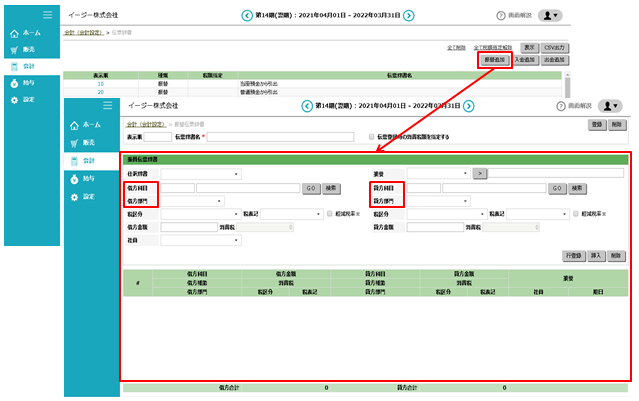Screen dimensions: 639x401
Task: Open the 社員 dropdown
Action: pyautogui.click(x=200, y=240)
